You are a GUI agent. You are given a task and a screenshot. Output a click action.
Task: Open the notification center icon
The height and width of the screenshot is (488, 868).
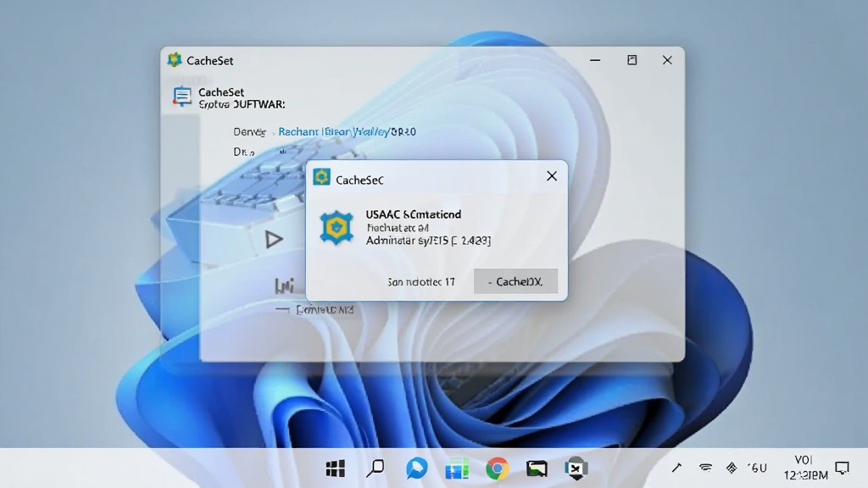842,468
